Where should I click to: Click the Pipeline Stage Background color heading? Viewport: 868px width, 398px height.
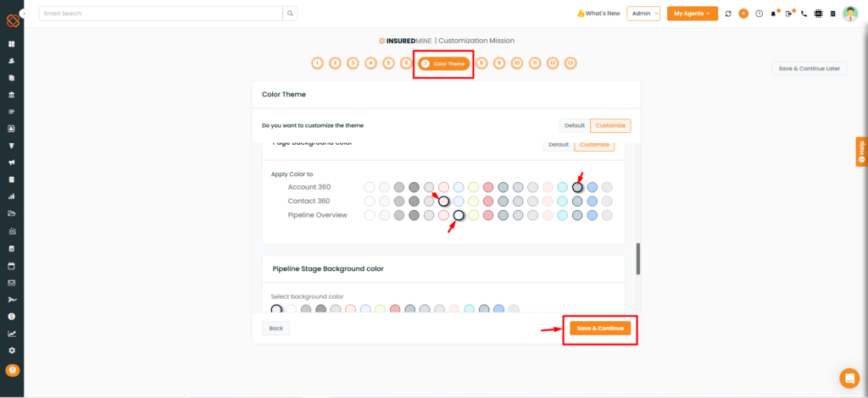pyautogui.click(x=328, y=268)
